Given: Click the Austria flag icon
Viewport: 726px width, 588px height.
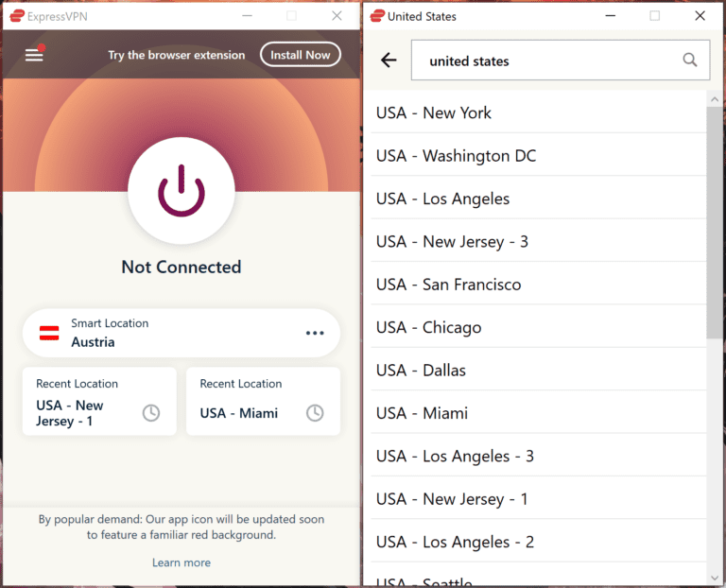Looking at the screenshot, I should [49, 333].
